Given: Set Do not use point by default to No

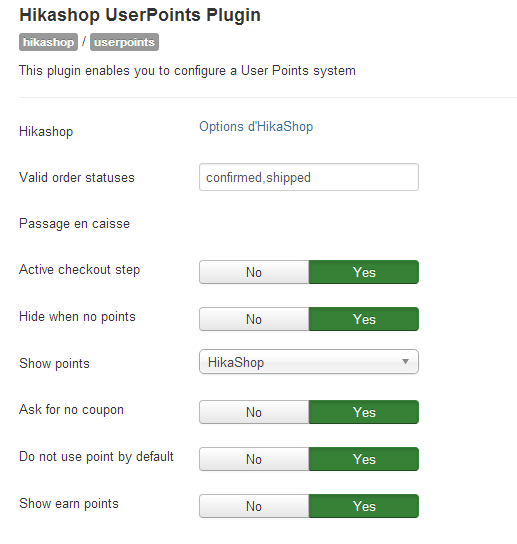Looking at the screenshot, I should [x=254, y=459].
